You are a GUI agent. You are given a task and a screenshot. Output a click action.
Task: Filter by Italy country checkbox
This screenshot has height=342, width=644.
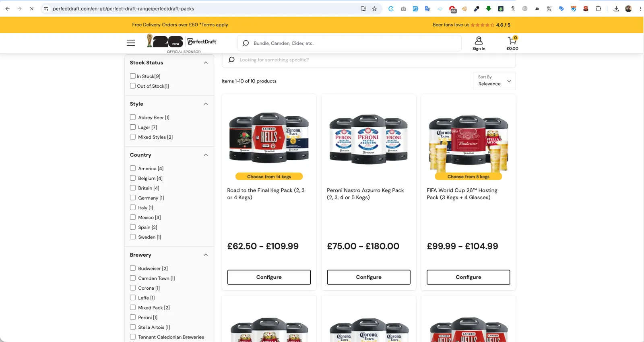tap(133, 207)
